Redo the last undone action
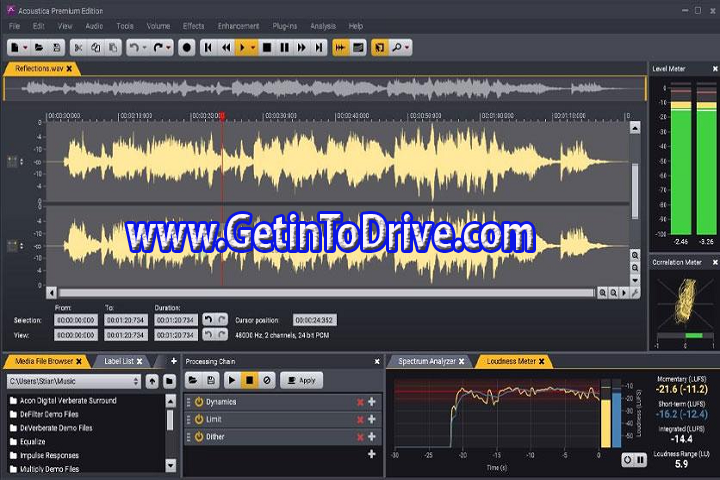The width and height of the screenshot is (720, 480). click(158, 47)
